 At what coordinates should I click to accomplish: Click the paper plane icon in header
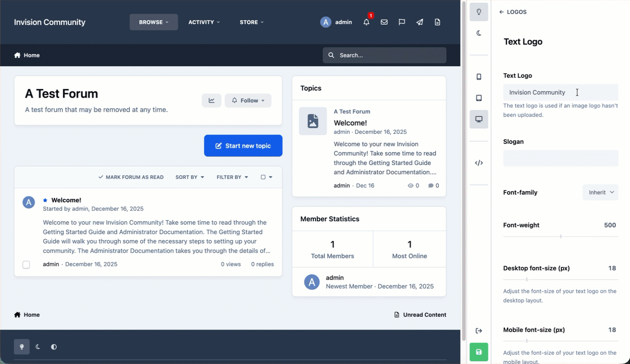click(420, 22)
